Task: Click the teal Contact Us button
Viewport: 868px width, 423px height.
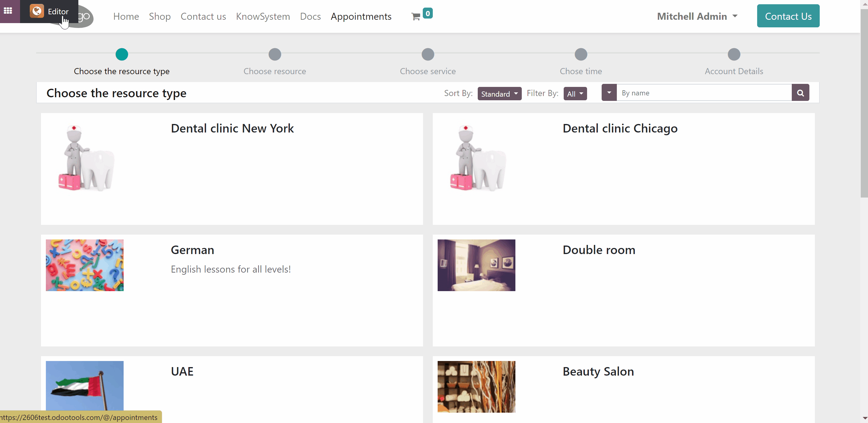Action: coord(788,16)
